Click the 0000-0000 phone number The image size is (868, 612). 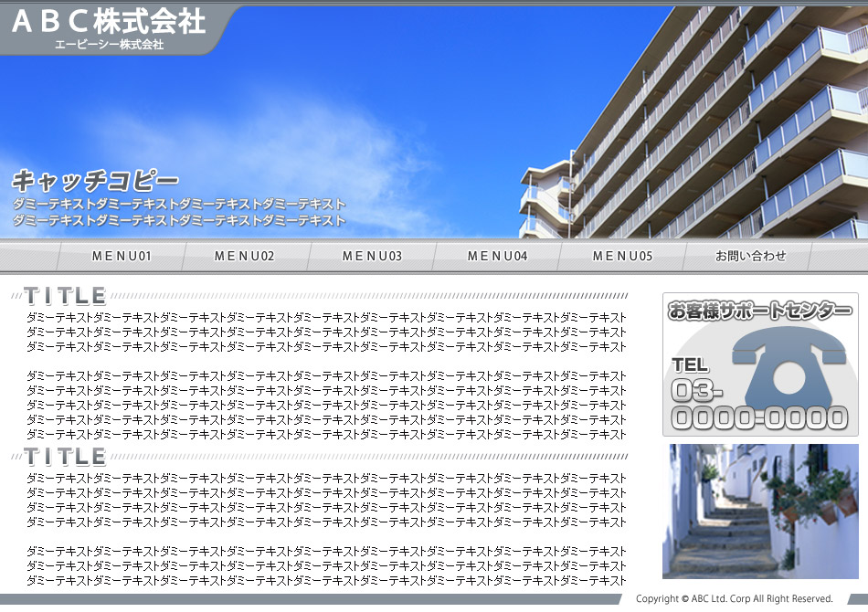coord(760,418)
